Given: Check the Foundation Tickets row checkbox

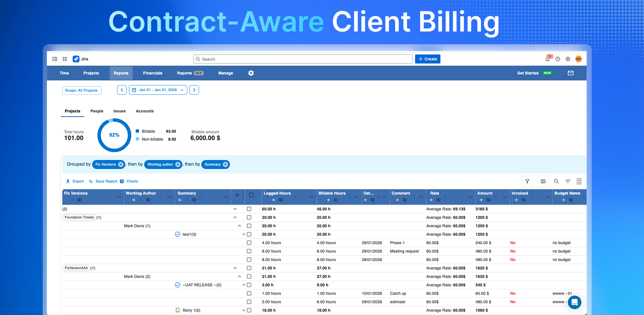Looking at the screenshot, I should click(249, 217).
